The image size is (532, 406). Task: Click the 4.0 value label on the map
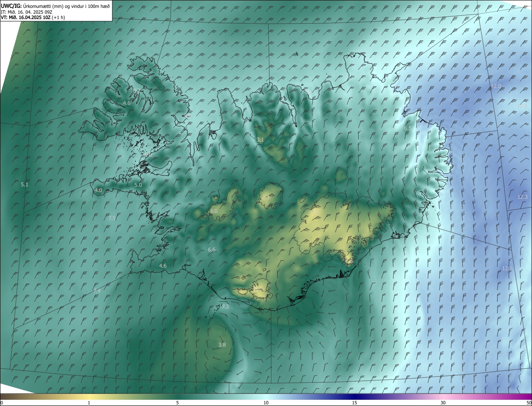click(99, 190)
